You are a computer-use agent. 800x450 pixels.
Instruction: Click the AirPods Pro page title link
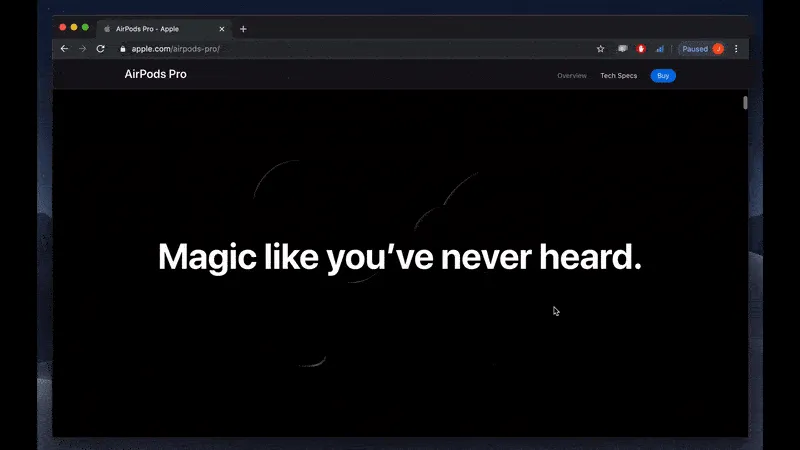click(x=156, y=74)
